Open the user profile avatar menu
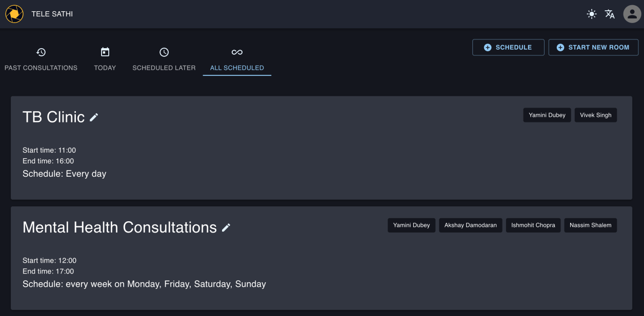The height and width of the screenshot is (316, 644). 632,14
